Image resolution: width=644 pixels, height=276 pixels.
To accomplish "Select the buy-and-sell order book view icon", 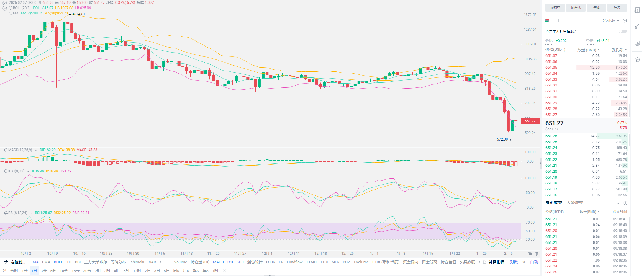I will (547, 21).
